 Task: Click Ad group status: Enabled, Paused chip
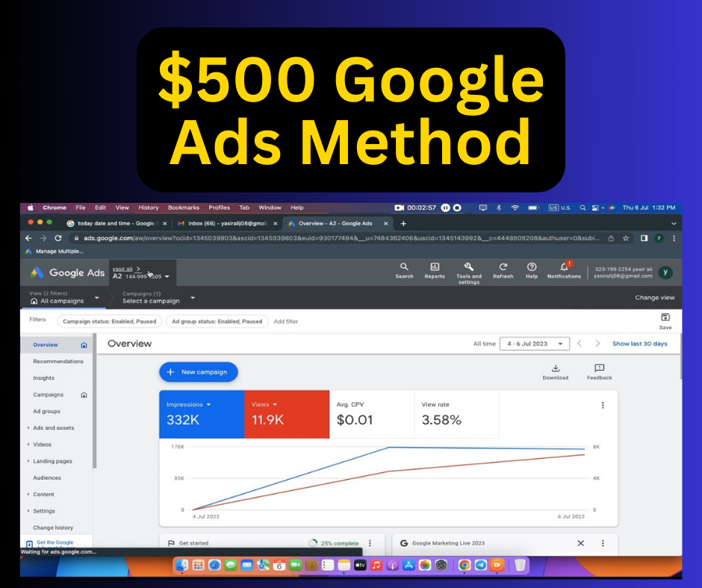pos(217,322)
